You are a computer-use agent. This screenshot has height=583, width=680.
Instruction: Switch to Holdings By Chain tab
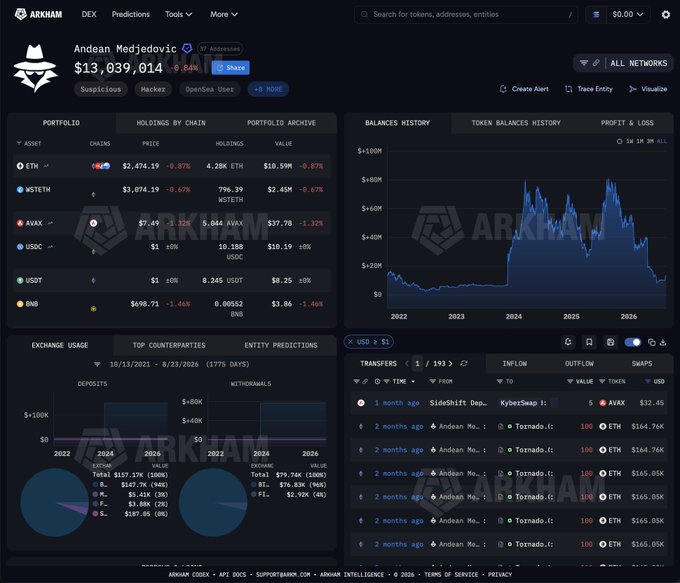(x=171, y=123)
